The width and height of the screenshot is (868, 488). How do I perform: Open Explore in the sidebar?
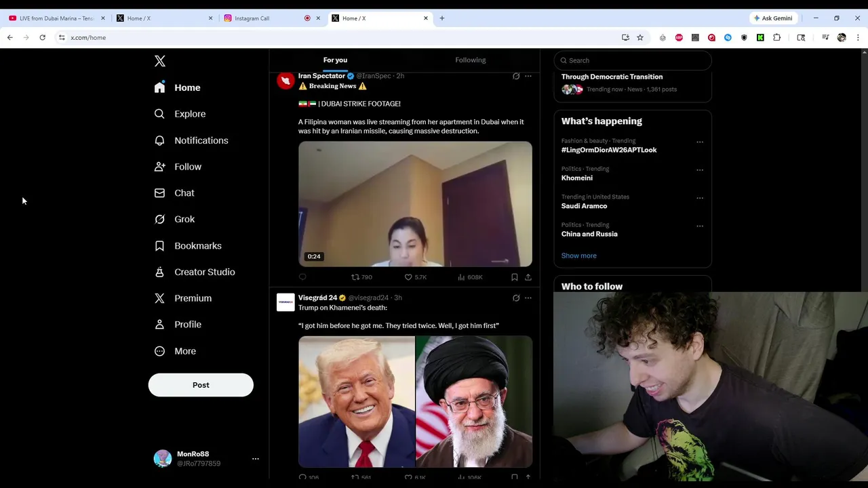pyautogui.click(x=180, y=114)
